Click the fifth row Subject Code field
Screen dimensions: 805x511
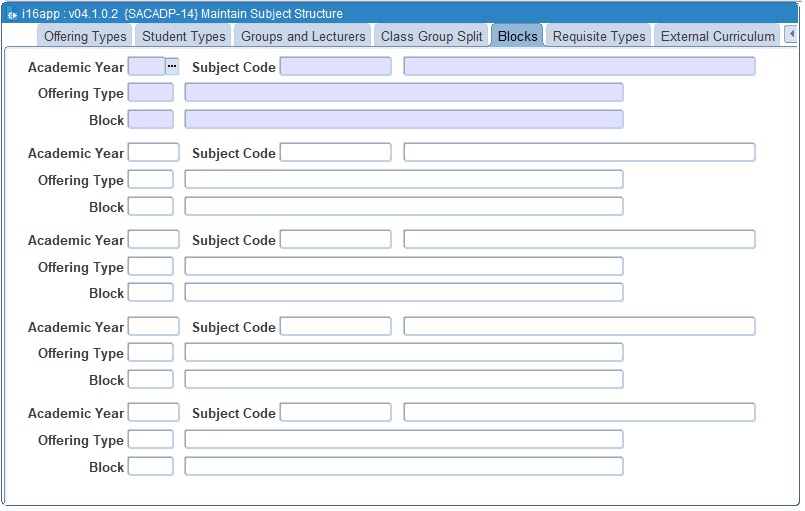pyautogui.click(x=335, y=413)
